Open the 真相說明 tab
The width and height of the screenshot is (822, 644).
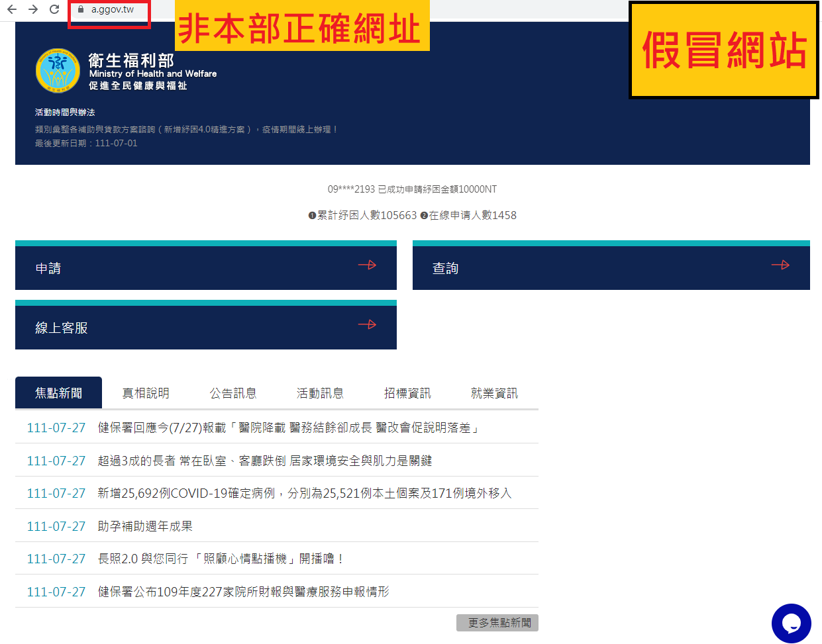coord(146,392)
